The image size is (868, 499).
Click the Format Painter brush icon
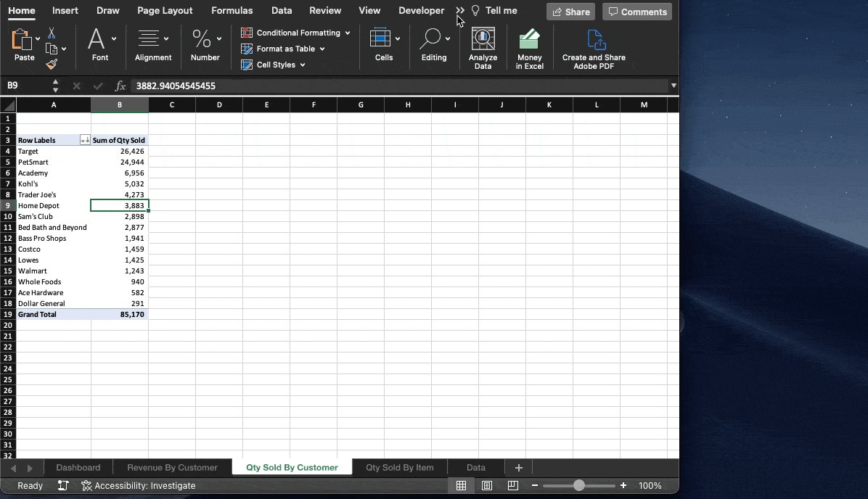pyautogui.click(x=53, y=65)
